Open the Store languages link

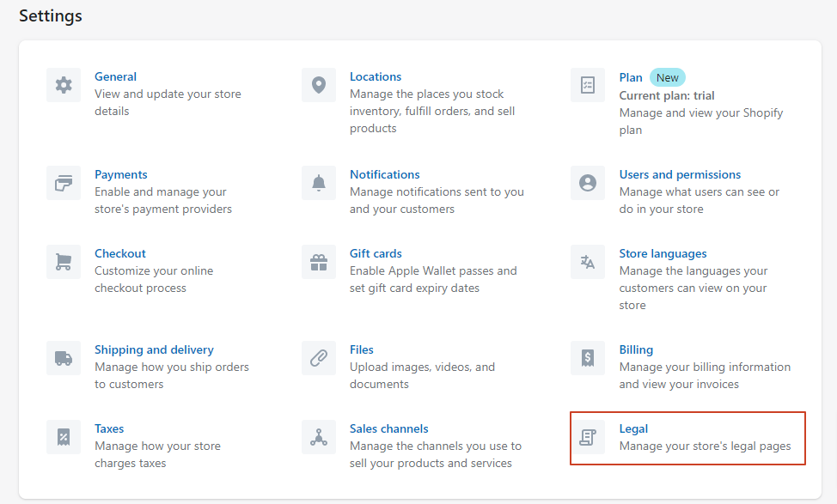click(x=663, y=253)
